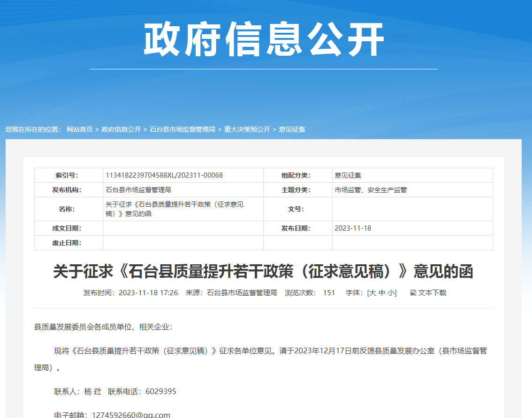Viewport: 532px width, 418px height.
Task: Select the index number 113418223970458​8XL/202311-00068
Action: [164, 175]
